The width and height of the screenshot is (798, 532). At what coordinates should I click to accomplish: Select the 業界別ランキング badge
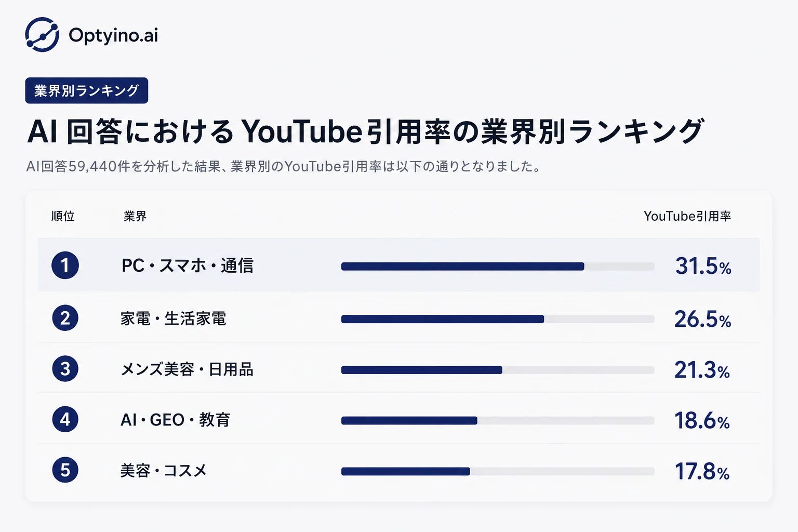point(87,90)
